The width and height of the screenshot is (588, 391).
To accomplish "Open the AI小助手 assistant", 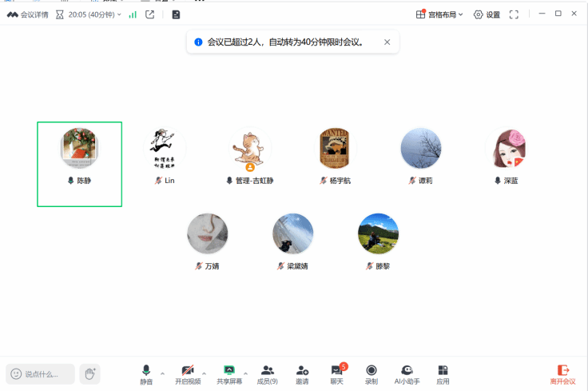I will 407,373.
